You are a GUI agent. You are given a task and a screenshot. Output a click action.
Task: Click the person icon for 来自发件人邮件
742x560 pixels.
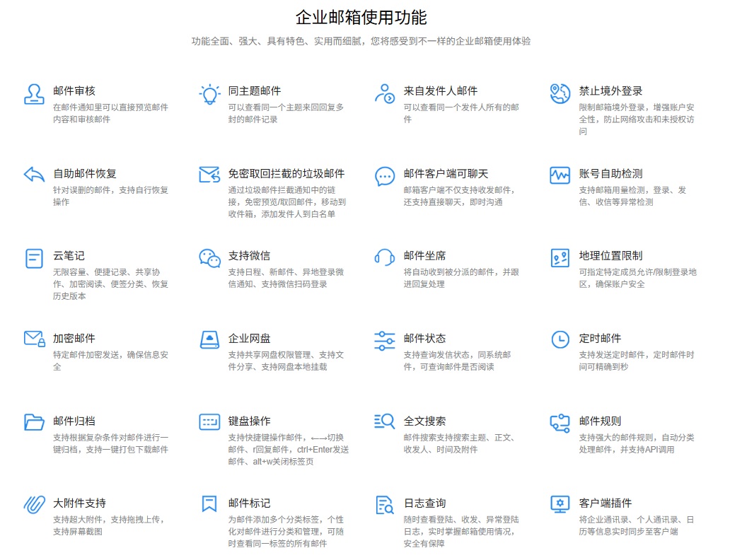point(385,93)
